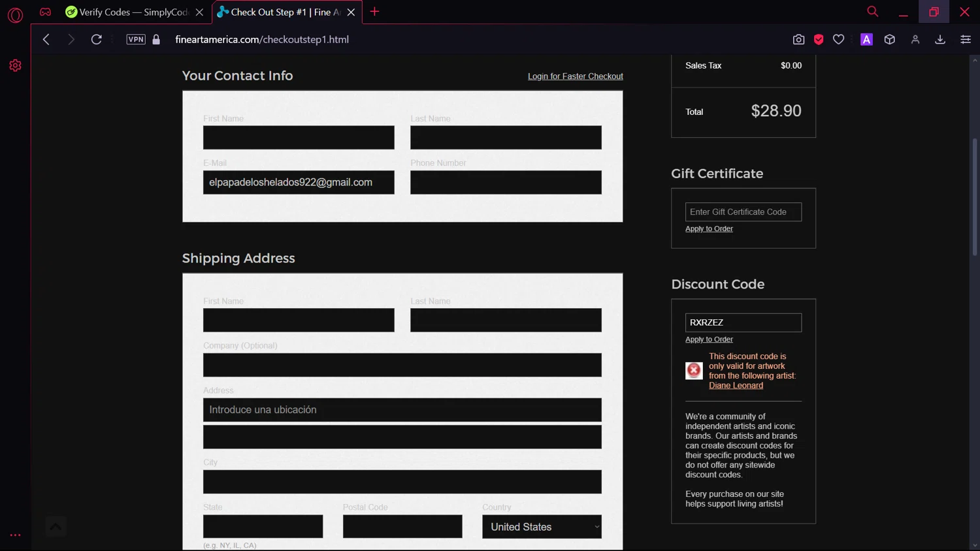Click Login for Faster Checkout link

click(575, 76)
